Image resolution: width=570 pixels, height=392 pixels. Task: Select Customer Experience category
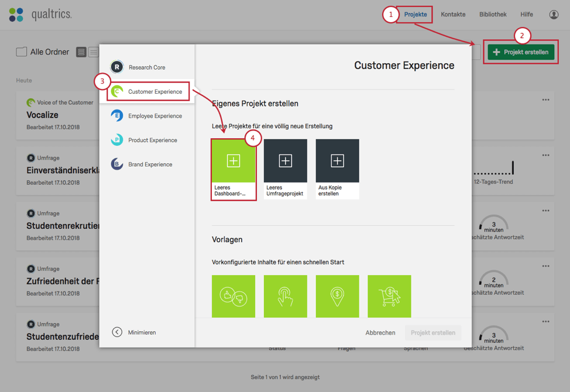click(x=148, y=91)
